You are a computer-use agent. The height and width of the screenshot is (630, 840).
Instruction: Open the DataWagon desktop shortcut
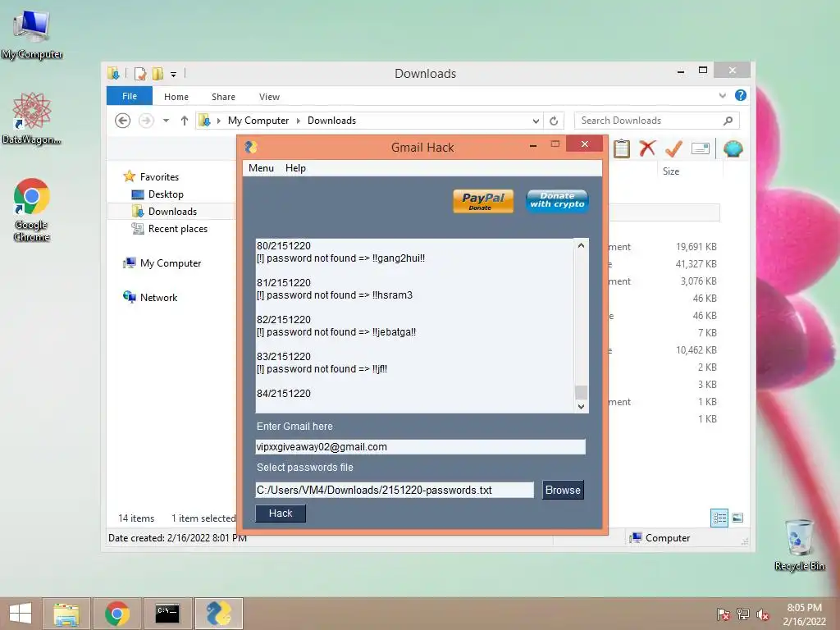(x=32, y=118)
